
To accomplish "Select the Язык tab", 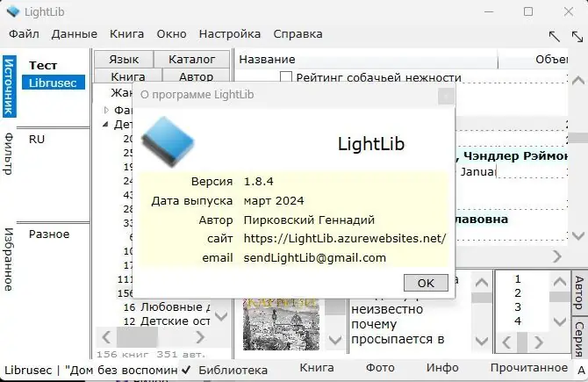I will click(124, 60).
